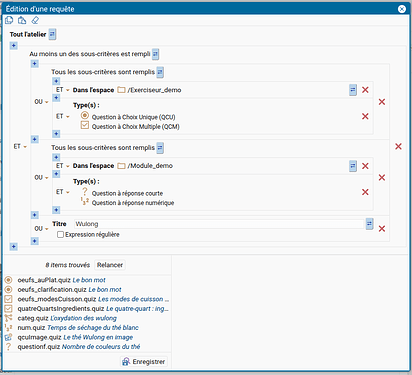Delete the /Module_demo space criterion with red X
The width and height of the screenshot is (412, 375).
[x=365, y=166]
